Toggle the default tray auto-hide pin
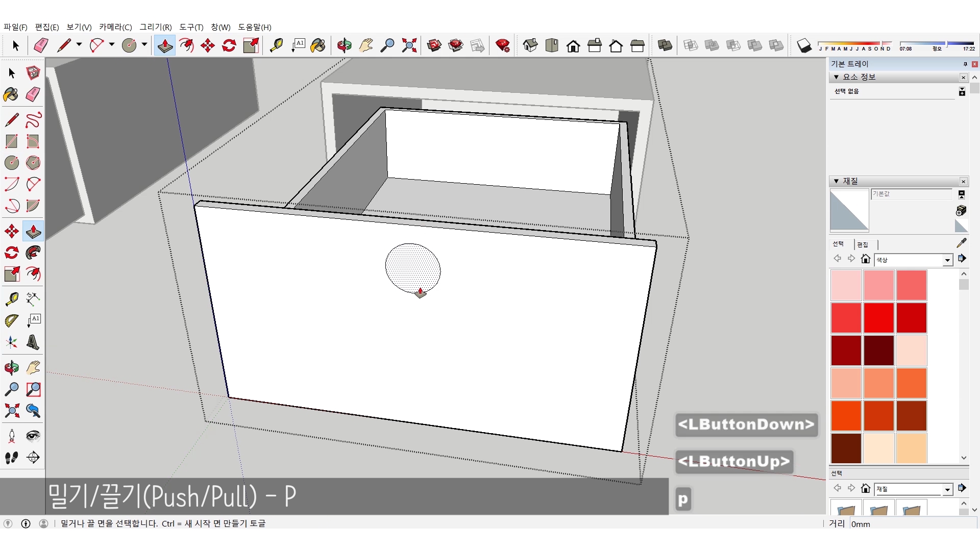Image resolution: width=980 pixels, height=551 pixels. (965, 64)
